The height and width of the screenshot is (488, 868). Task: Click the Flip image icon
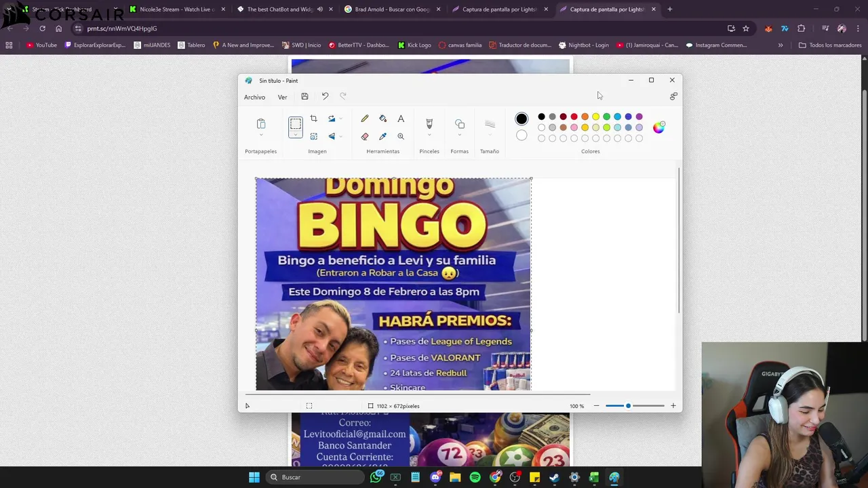(332, 136)
